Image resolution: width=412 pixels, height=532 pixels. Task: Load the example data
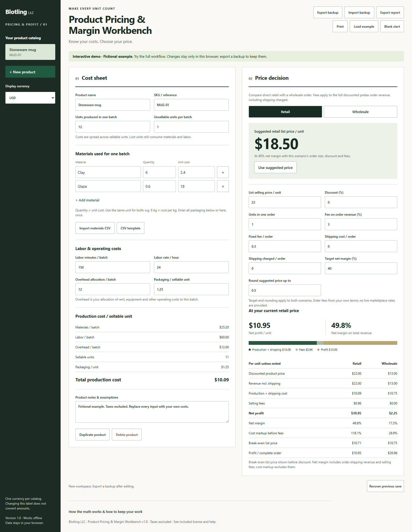364,26
